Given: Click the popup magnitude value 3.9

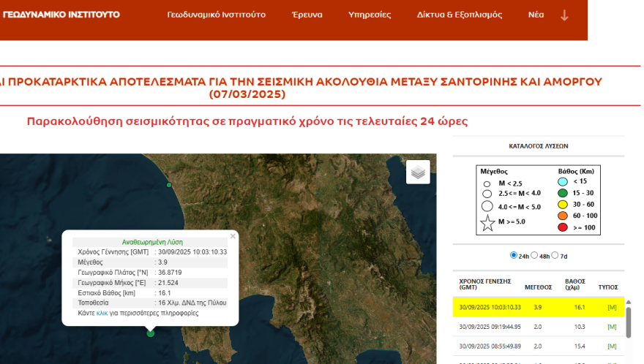Looking at the screenshot, I should (162, 262).
